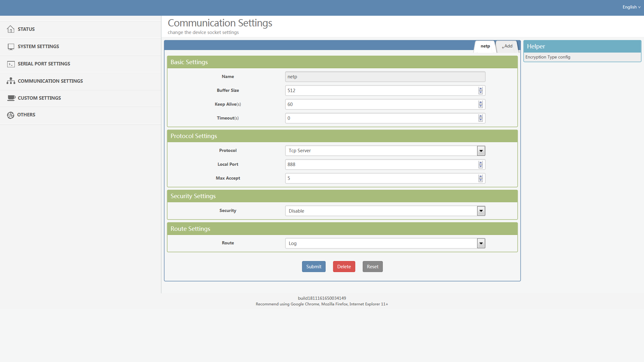This screenshot has height=362, width=644.
Task: Click the Reset button
Action: [373, 267]
